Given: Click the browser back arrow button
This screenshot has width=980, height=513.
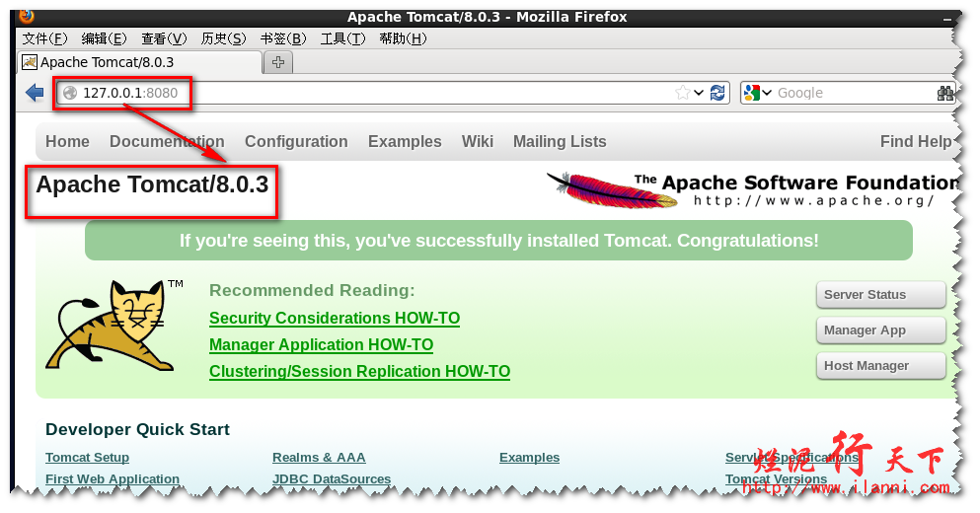Looking at the screenshot, I should coord(35,93).
